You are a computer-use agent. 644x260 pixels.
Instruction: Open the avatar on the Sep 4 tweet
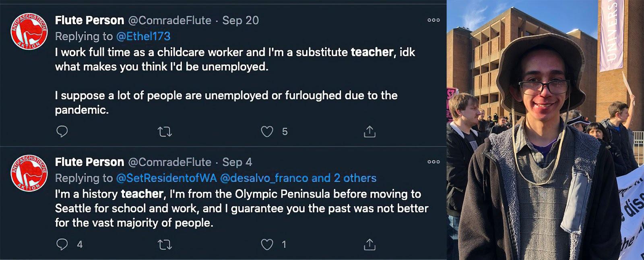tap(29, 173)
